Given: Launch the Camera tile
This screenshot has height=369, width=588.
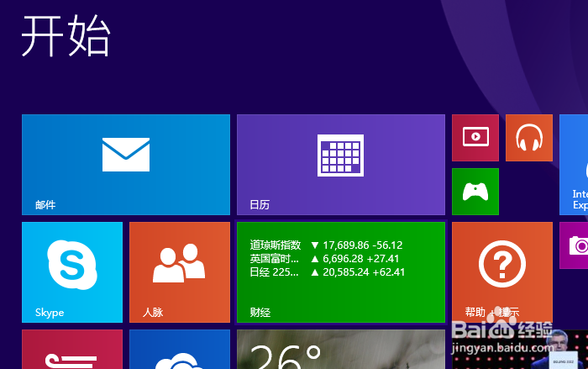Looking at the screenshot, I should [x=574, y=245].
